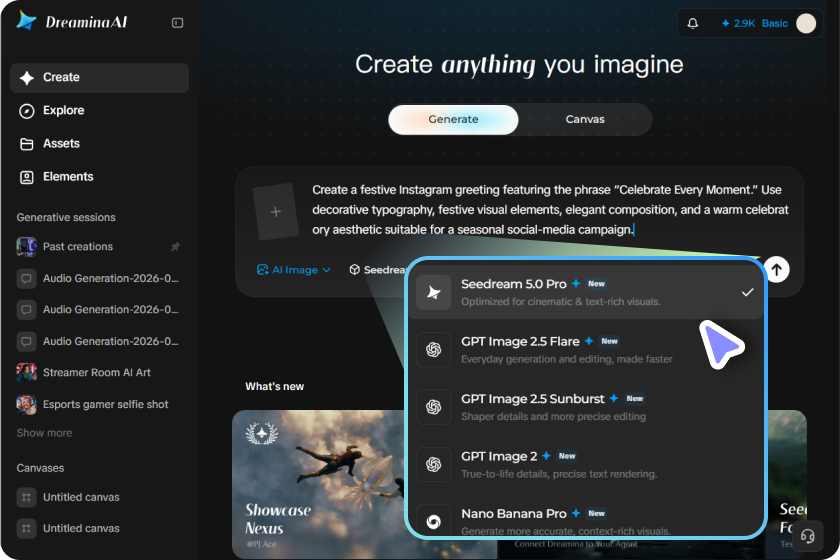This screenshot has height=560, width=840.
Task: Select Nano Banana Pro model
Action: tap(587, 520)
